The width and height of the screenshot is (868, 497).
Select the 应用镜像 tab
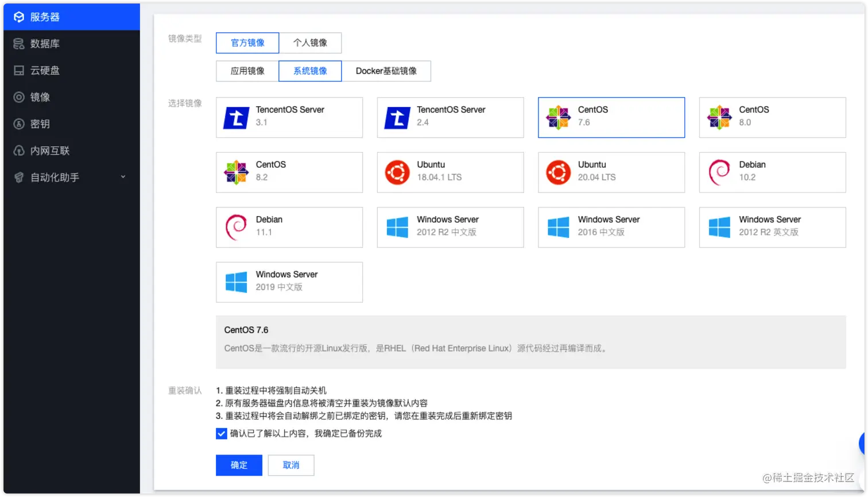[247, 71]
